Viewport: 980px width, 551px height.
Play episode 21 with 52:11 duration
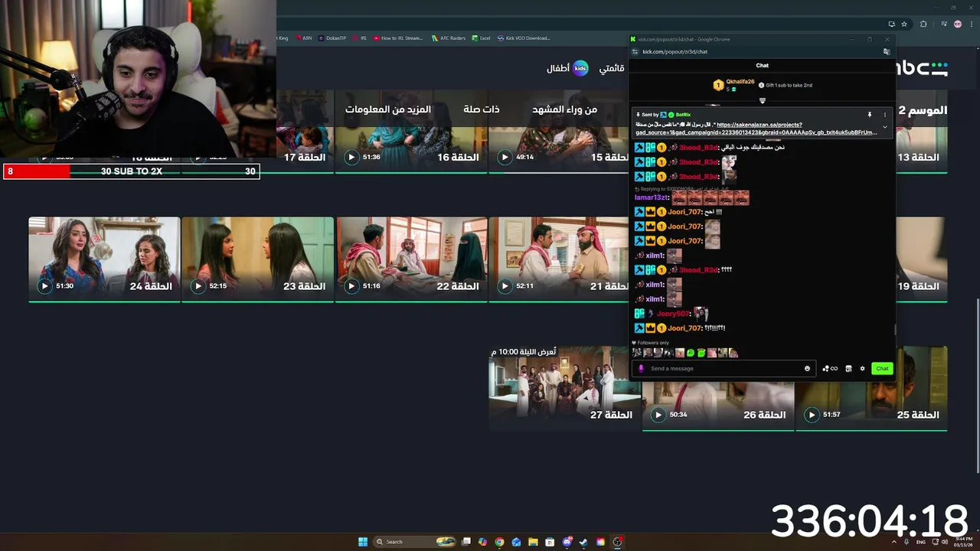click(505, 286)
